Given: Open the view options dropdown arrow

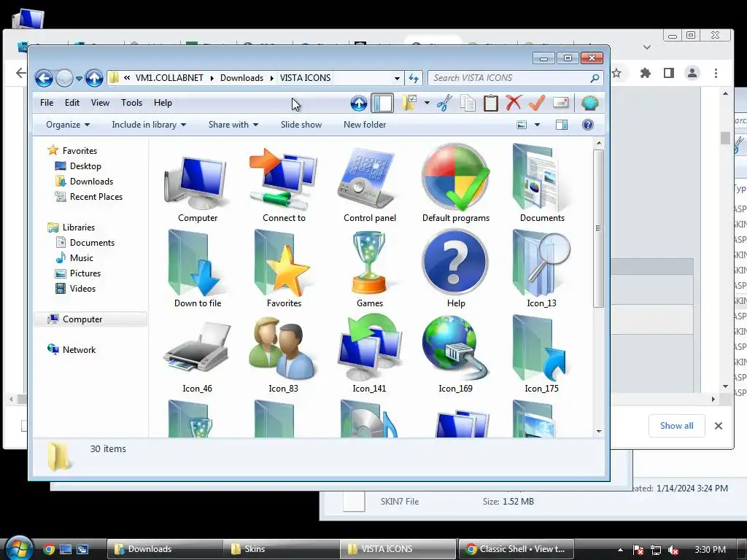Looking at the screenshot, I should [538, 125].
